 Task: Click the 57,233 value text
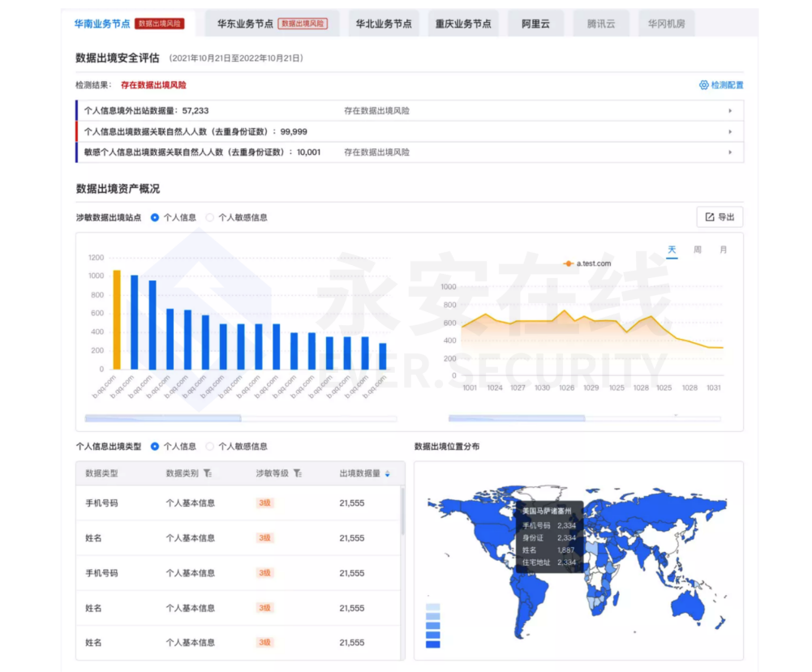pos(195,111)
